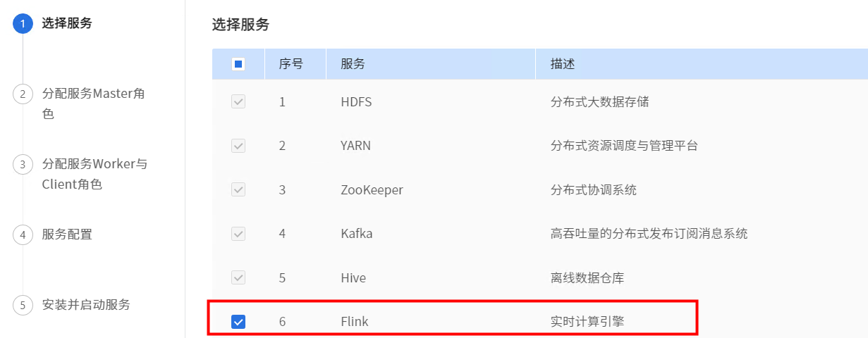Go to 分配服务Master角色 step
Screen dimensions: 868x338
coord(93,104)
